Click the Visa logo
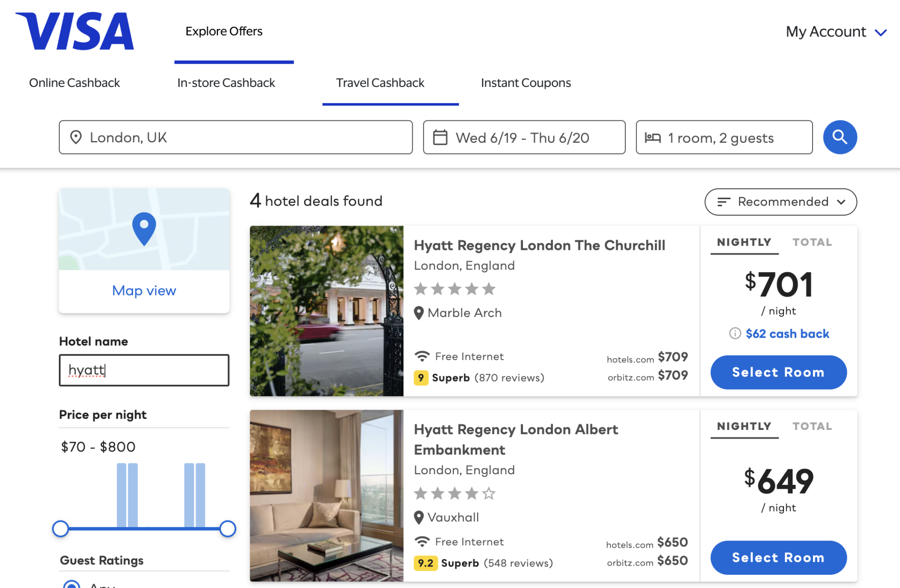Screen dimensions: 900x588 tap(75, 31)
